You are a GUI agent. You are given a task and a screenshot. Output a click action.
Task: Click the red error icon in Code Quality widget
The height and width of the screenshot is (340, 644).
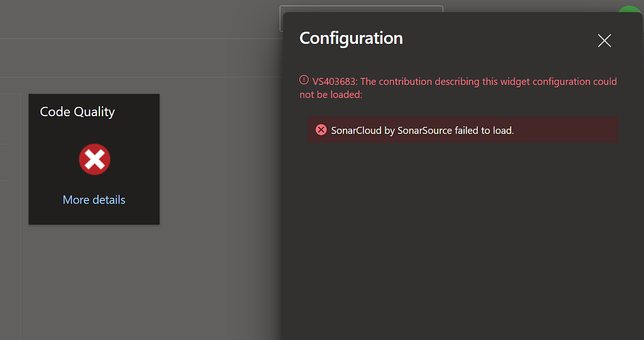[x=94, y=160]
